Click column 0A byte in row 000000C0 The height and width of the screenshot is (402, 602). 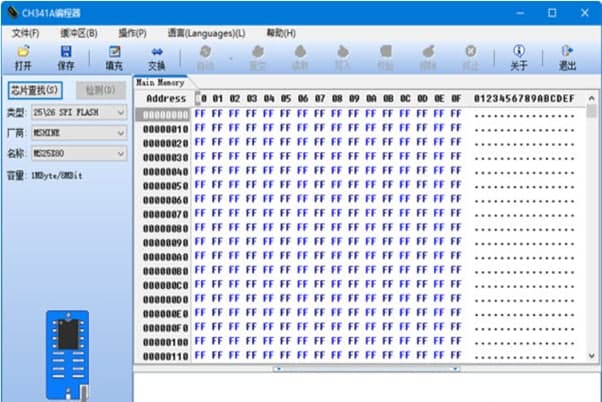[x=370, y=284]
